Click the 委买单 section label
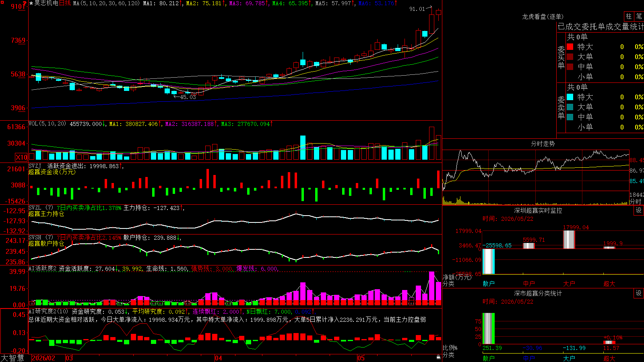The height and width of the screenshot is (362, 644). click(561, 57)
